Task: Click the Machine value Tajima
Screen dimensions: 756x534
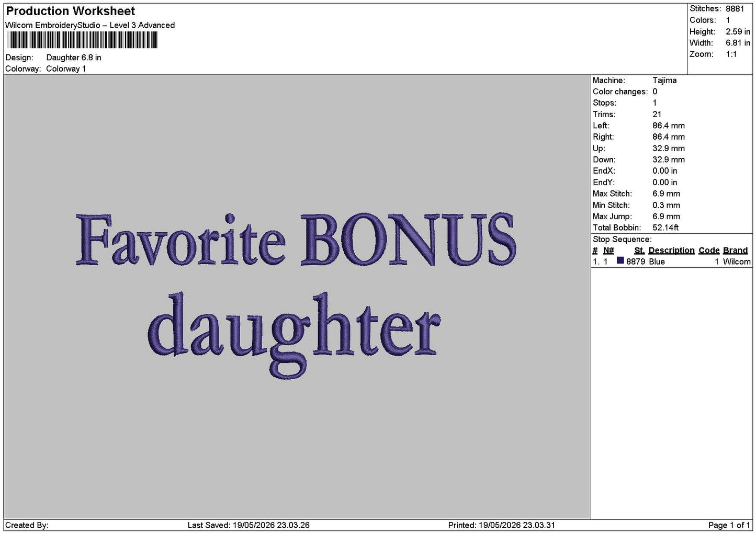Action: (x=664, y=81)
